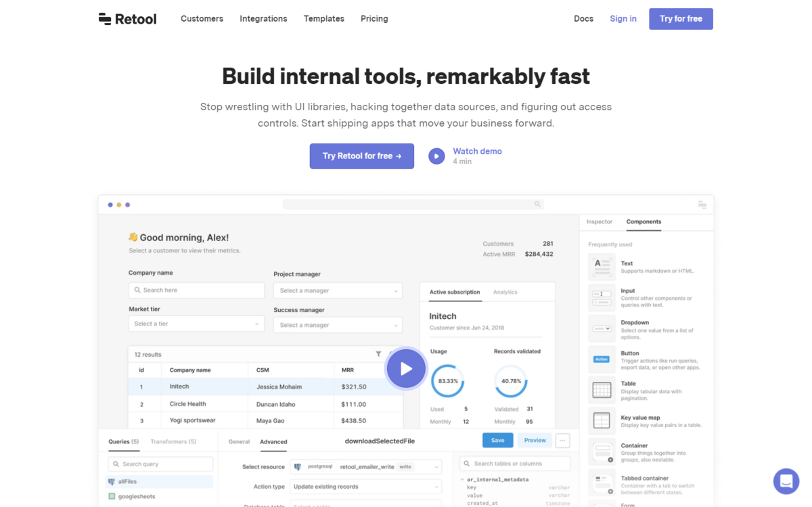Click the Company name search field
Image resolution: width=812 pixels, height=507 pixels.
pyautogui.click(x=196, y=290)
